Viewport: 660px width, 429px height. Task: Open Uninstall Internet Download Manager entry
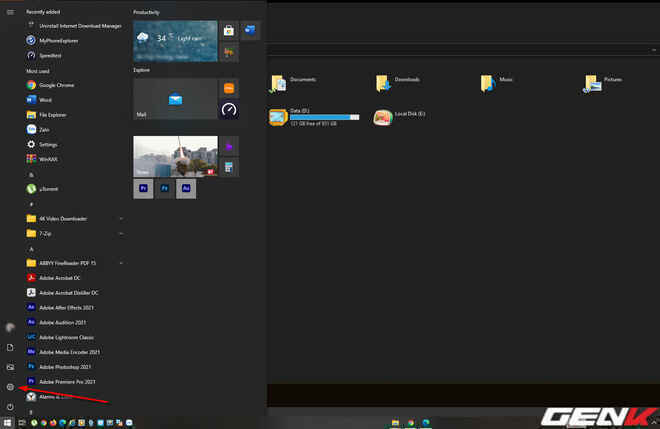tap(74, 26)
